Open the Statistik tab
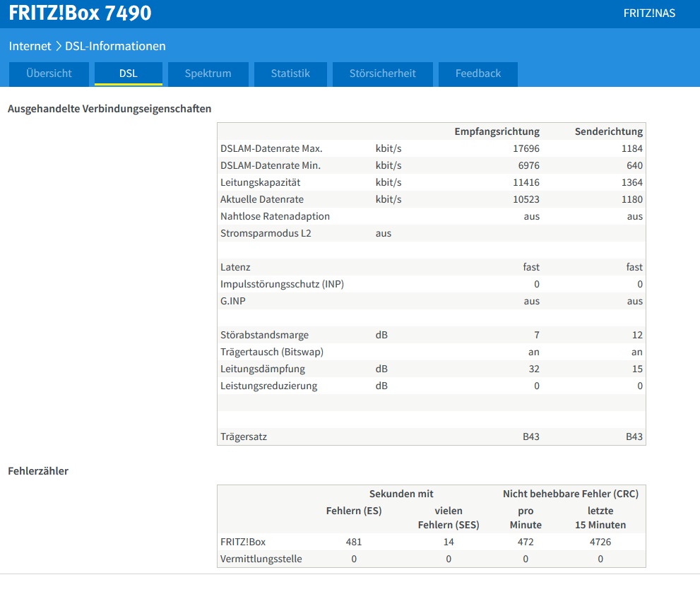700x594 pixels. click(290, 73)
